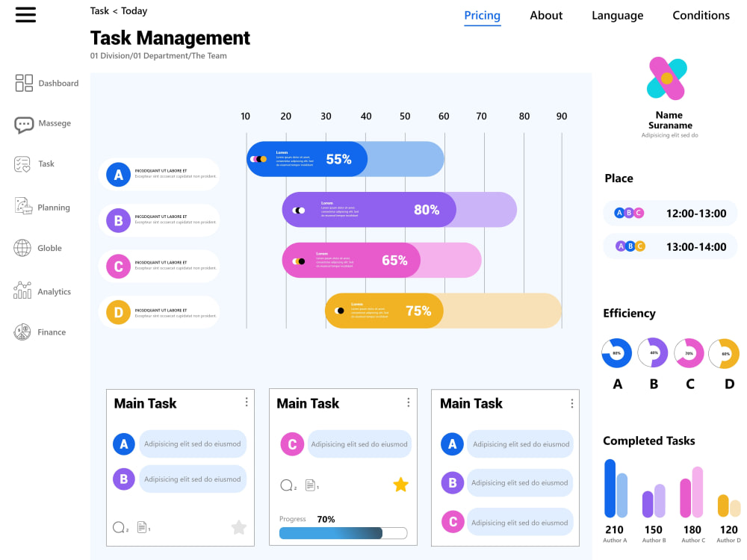Toggle the switch on the 55% blue bar
This screenshot has height=560, width=747.
pos(258,159)
